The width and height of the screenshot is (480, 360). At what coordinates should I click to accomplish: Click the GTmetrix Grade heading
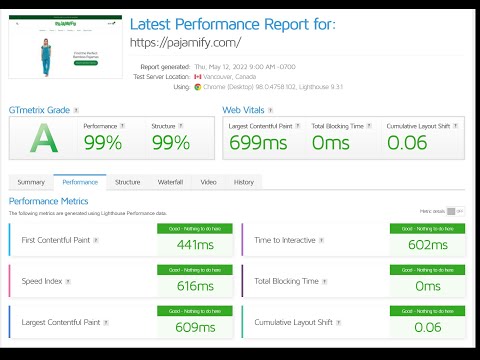pyautogui.click(x=39, y=110)
